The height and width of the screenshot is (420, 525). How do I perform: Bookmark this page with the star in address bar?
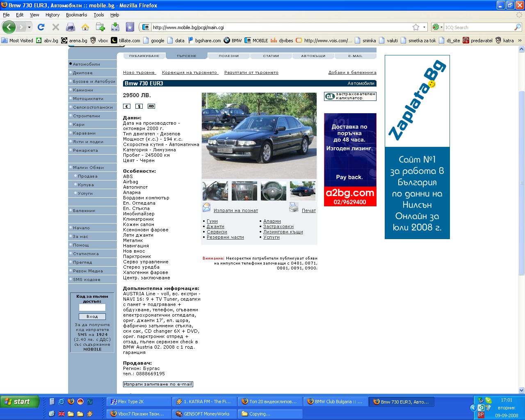pyautogui.click(x=416, y=27)
